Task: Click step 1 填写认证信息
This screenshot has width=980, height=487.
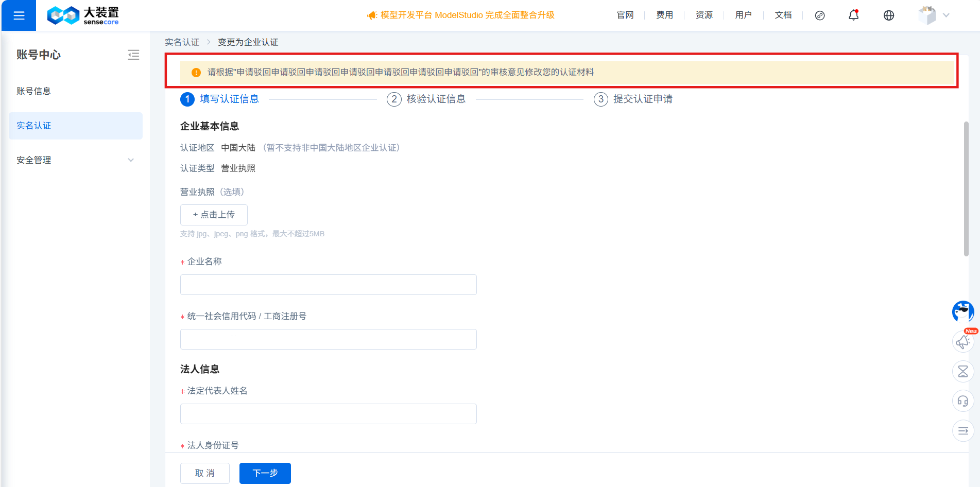Action: (x=219, y=99)
